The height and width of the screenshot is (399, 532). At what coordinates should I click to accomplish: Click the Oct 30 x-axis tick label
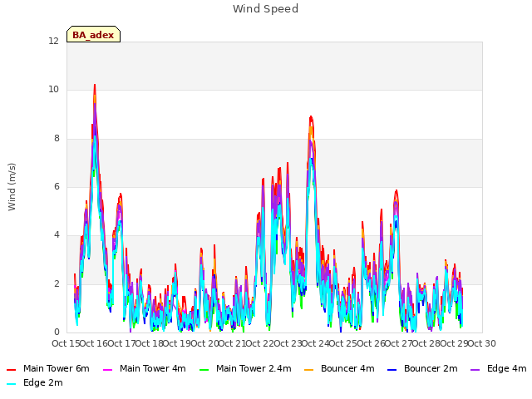(482, 343)
